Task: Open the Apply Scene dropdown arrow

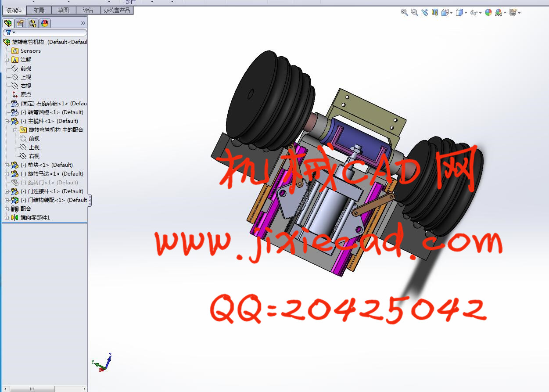Action: (505, 13)
